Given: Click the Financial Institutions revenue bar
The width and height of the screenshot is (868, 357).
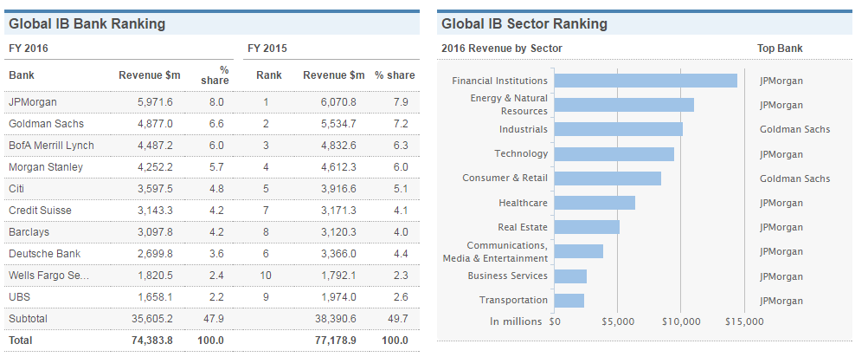Looking at the screenshot, I should click(x=645, y=81).
